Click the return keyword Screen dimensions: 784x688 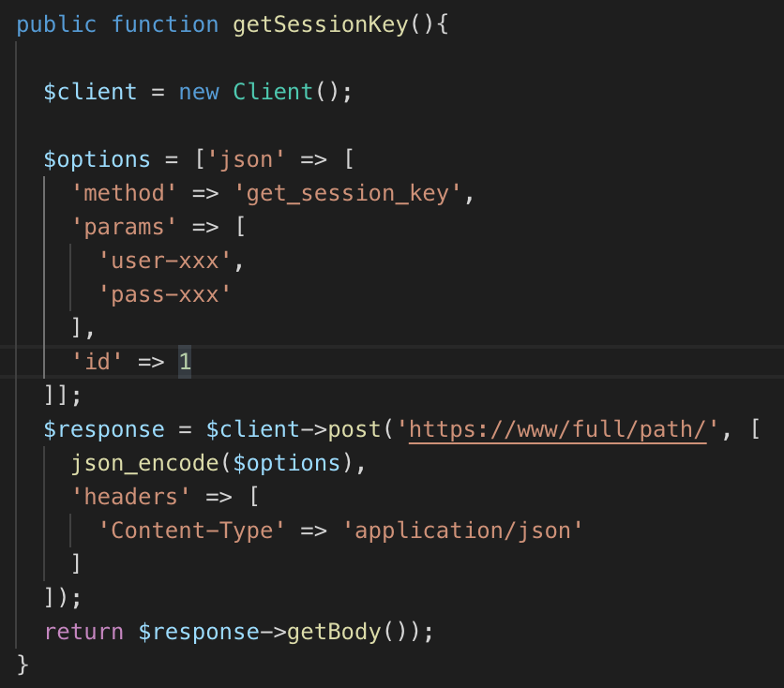point(83,632)
